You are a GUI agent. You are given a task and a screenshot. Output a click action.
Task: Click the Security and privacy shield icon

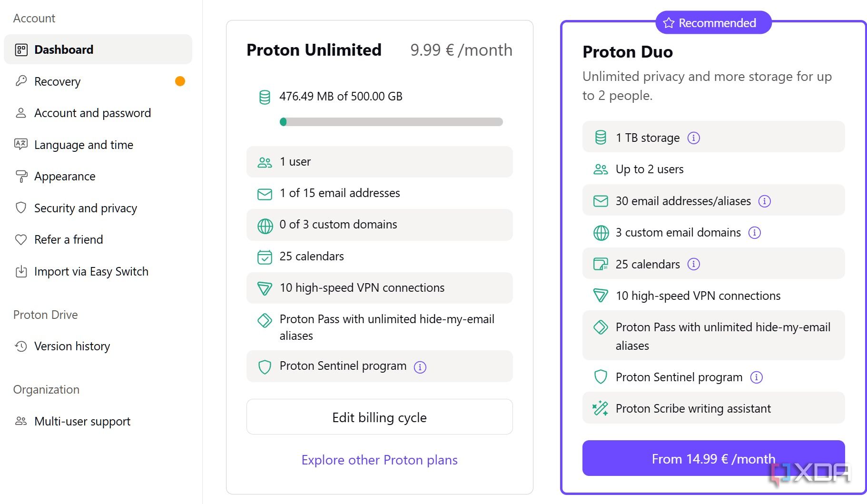pyautogui.click(x=20, y=208)
